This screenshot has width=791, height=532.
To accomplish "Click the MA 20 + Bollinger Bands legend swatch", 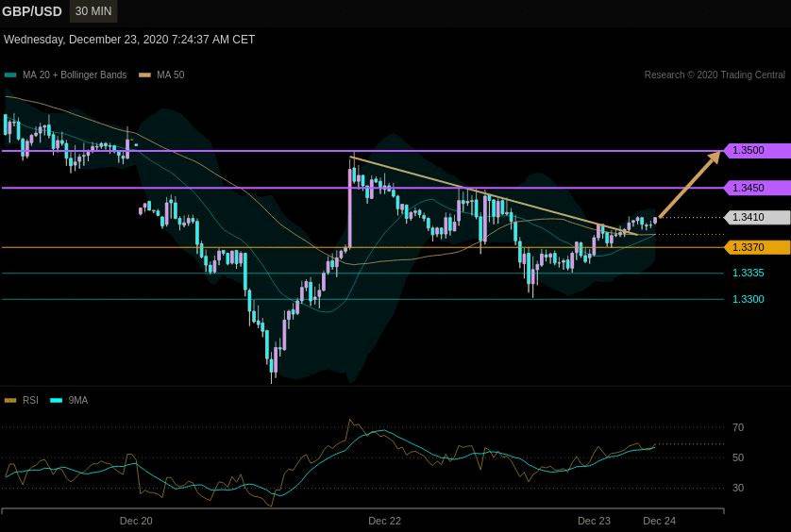I will (10, 75).
